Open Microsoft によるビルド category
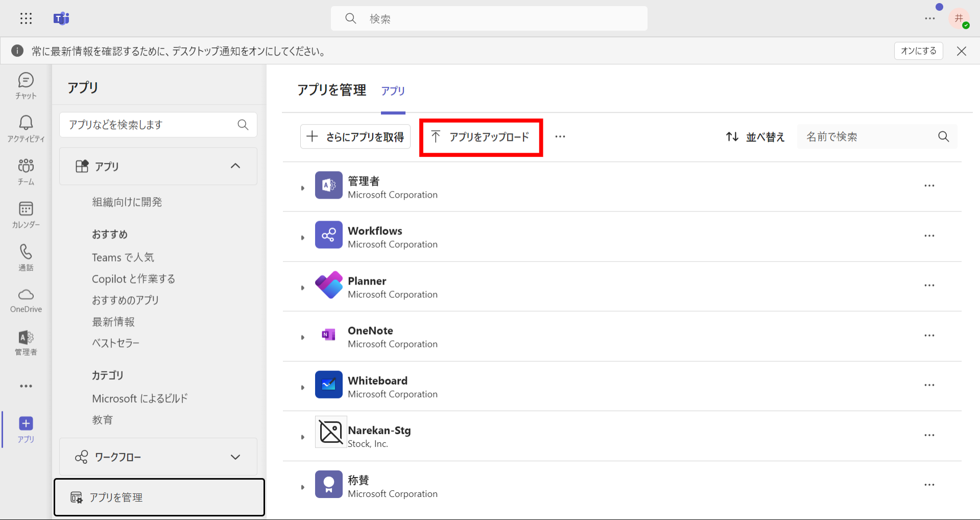The height and width of the screenshot is (520, 980). (140, 398)
